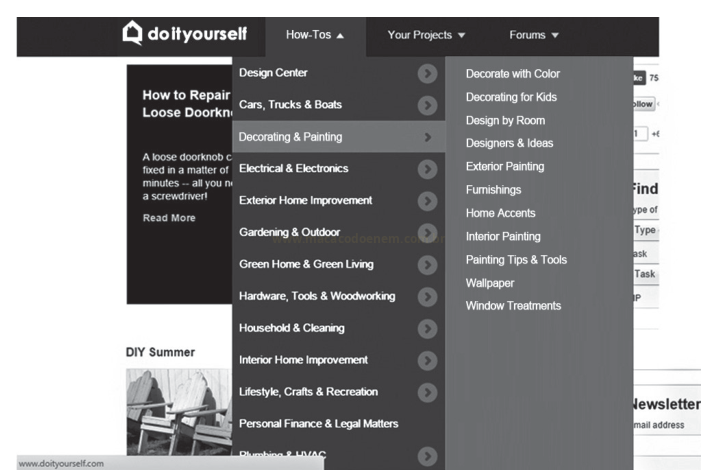
Task: Go to Home Accents
Action: click(x=500, y=213)
